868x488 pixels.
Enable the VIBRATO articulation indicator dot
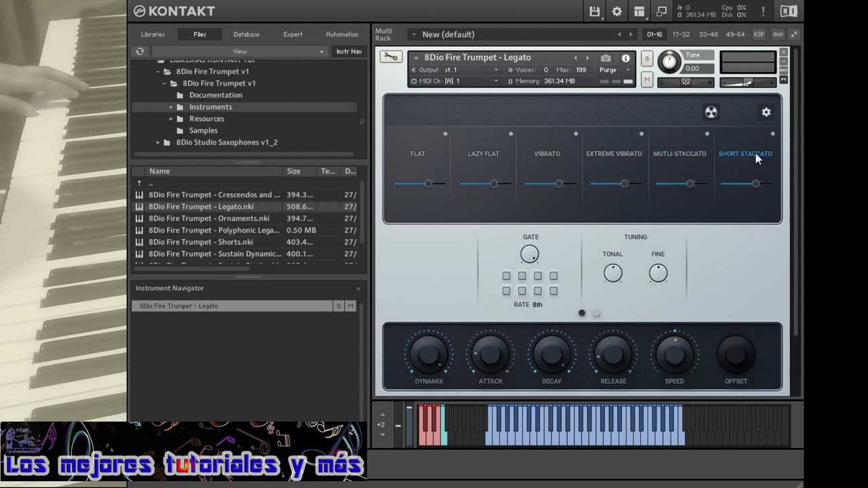[576, 134]
